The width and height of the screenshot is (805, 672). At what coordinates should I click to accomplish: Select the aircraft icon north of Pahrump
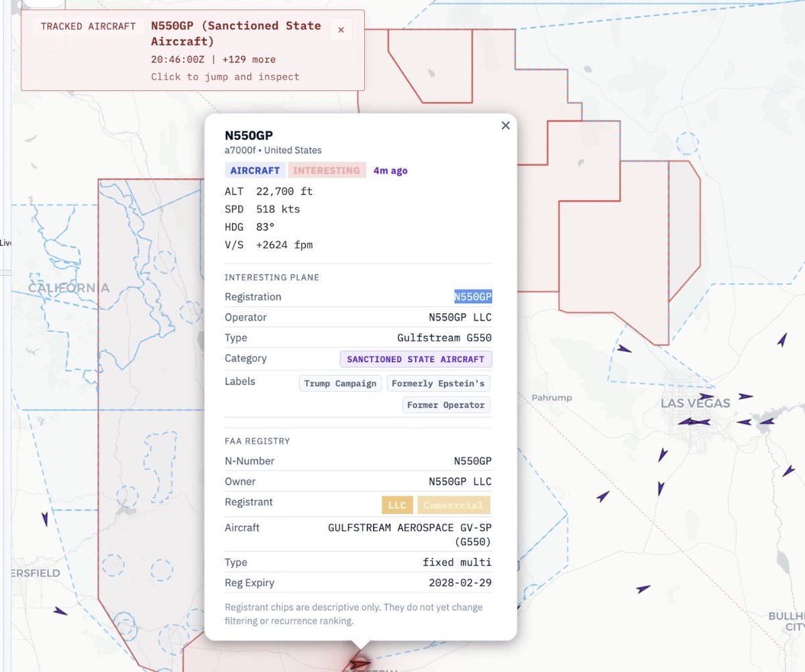(x=624, y=349)
